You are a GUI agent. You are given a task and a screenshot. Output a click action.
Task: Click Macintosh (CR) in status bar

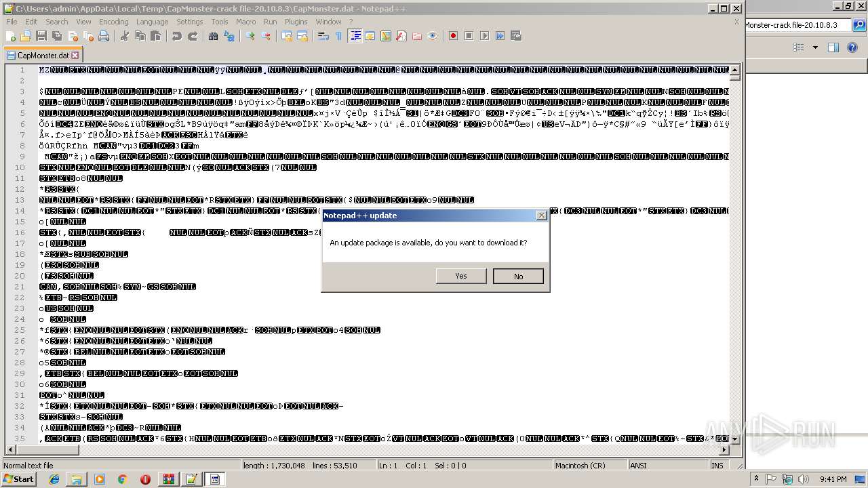click(x=590, y=466)
